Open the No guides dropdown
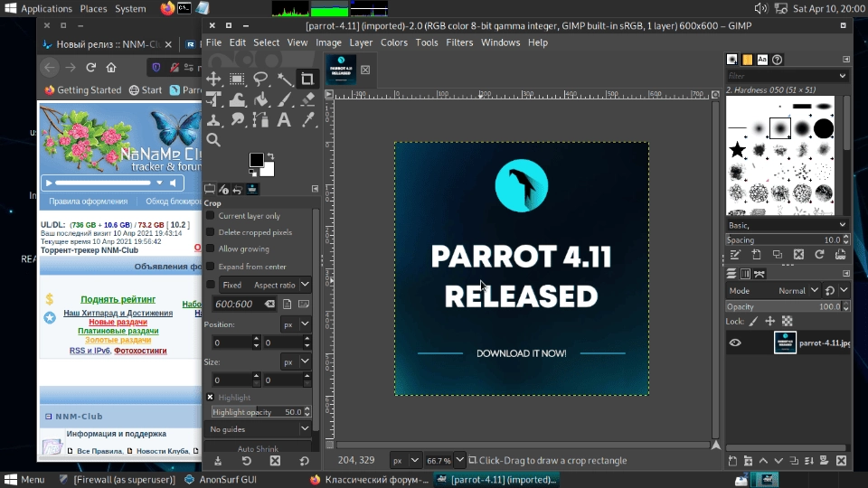The height and width of the screenshot is (488, 868). click(x=259, y=428)
